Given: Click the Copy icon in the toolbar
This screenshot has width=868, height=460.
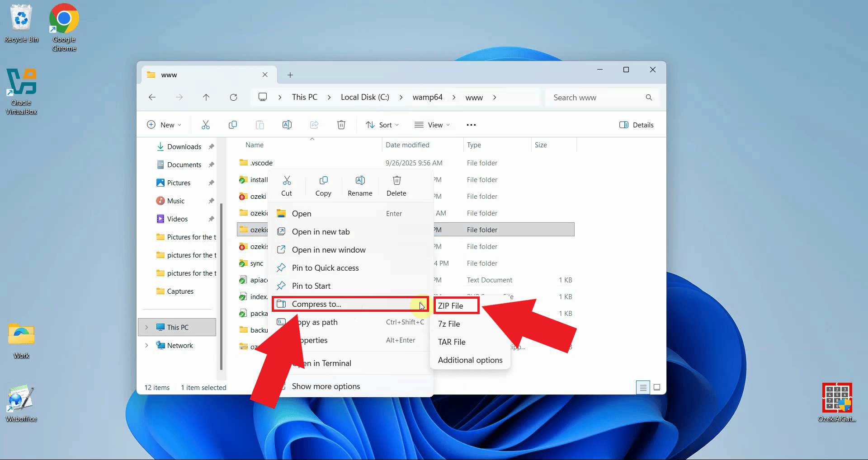Looking at the screenshot, I should [x=233, y=125].
